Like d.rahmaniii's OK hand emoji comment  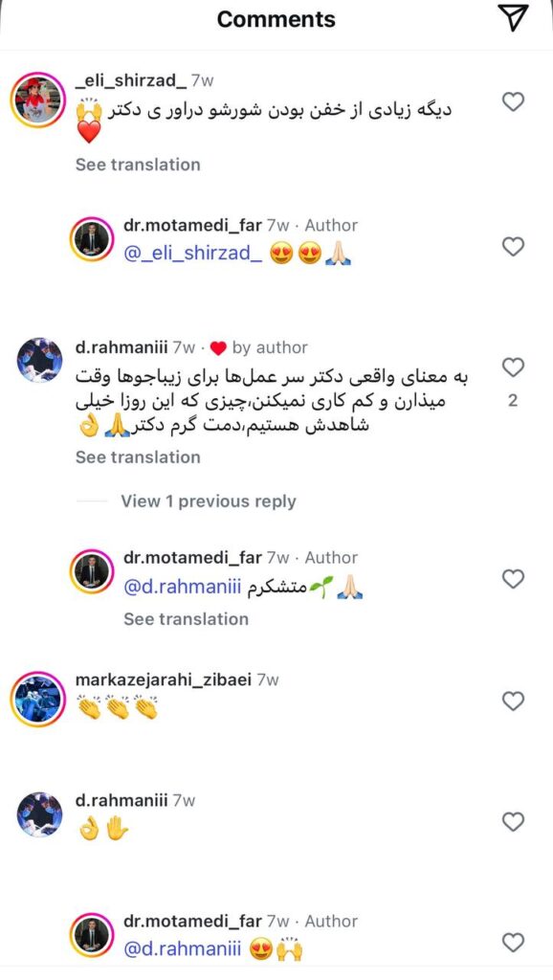513,822
